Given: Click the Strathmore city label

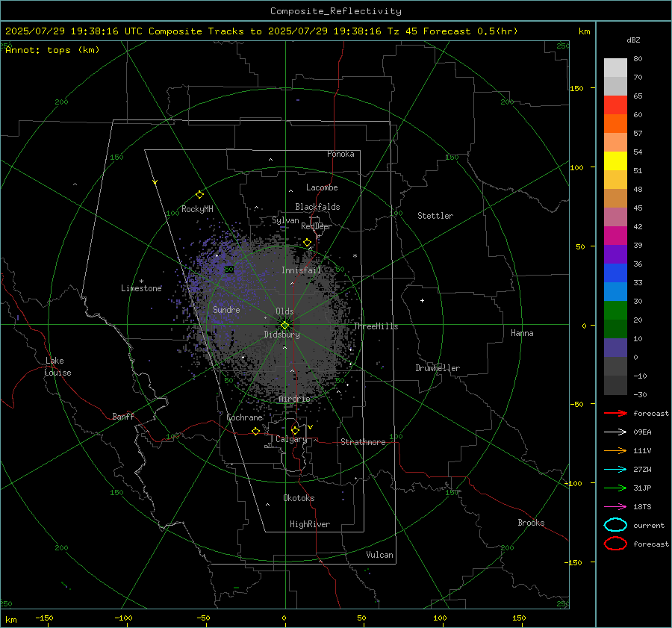Looking at the screenshot, I should click(363, 442).
